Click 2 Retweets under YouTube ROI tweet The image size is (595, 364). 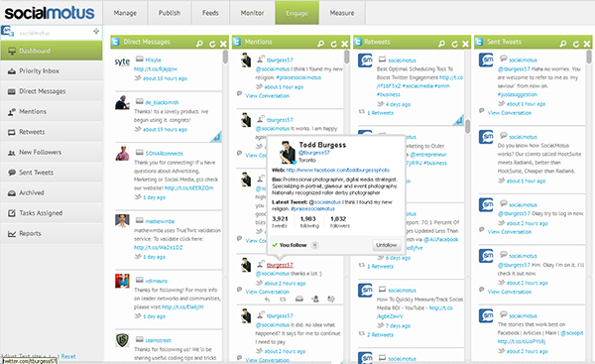tap(380, 335)
